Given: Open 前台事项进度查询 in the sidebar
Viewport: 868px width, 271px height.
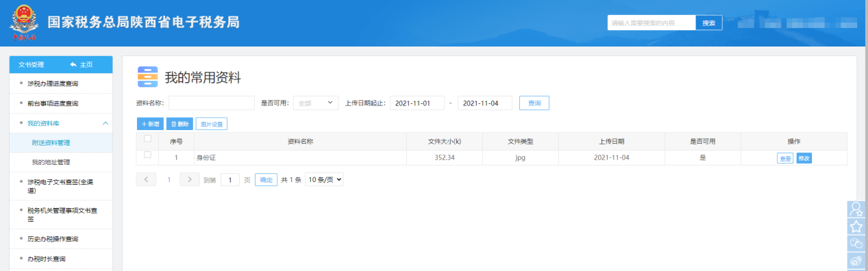Looking at the screenshot, I should [x=53, y=103].
